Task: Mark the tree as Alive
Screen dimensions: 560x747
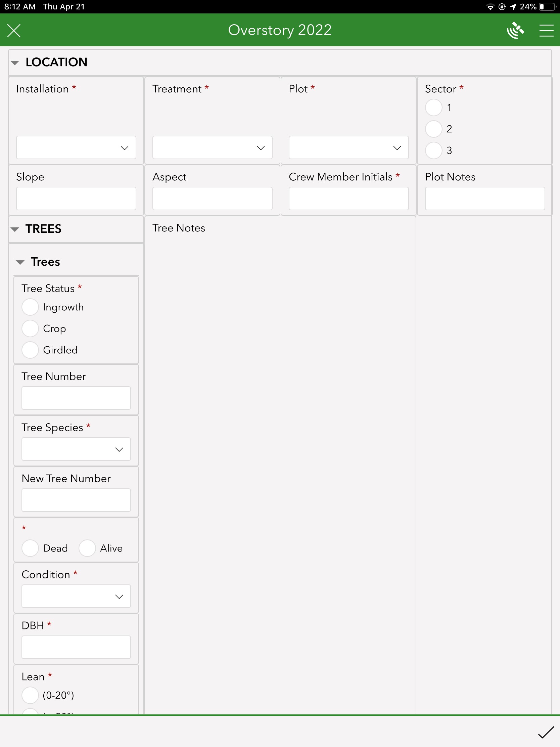Action: (87, 548)
